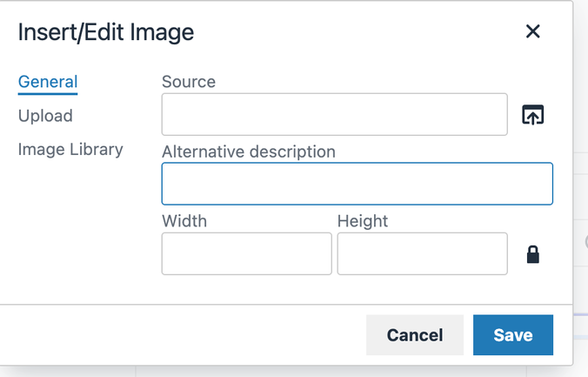Click the Insert/Edit Image dialog title
This screenshot has width=588, height=377.
(x=106, y=32)
